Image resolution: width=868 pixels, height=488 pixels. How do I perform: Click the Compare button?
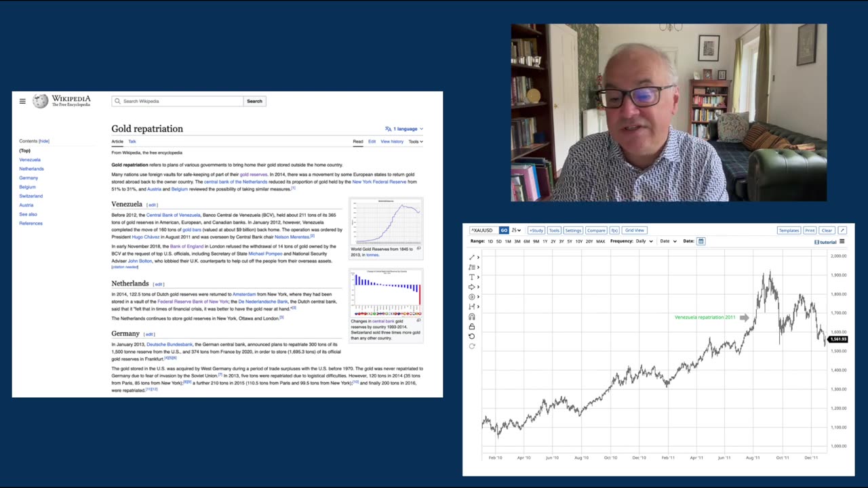pos(596,230)
